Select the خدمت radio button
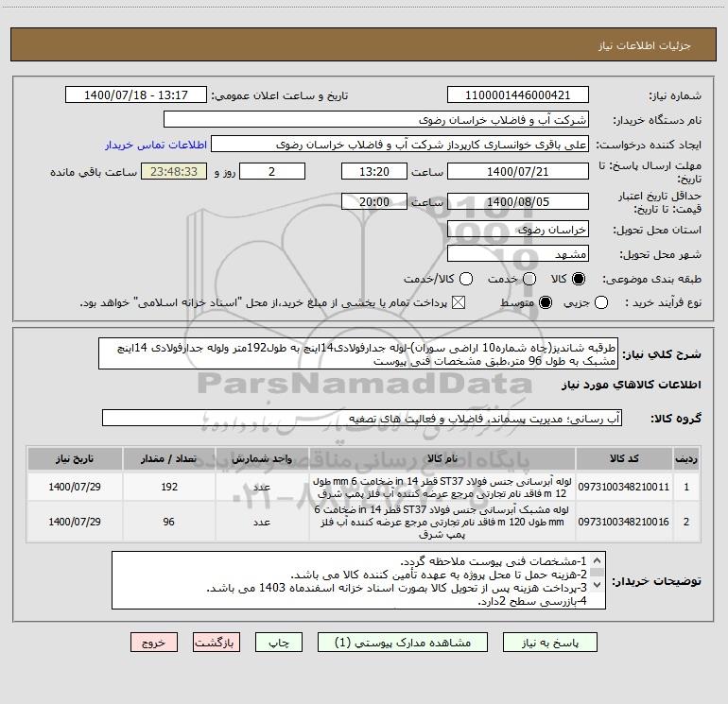Viewport: 728px width, 704px height. pos(529,279)
